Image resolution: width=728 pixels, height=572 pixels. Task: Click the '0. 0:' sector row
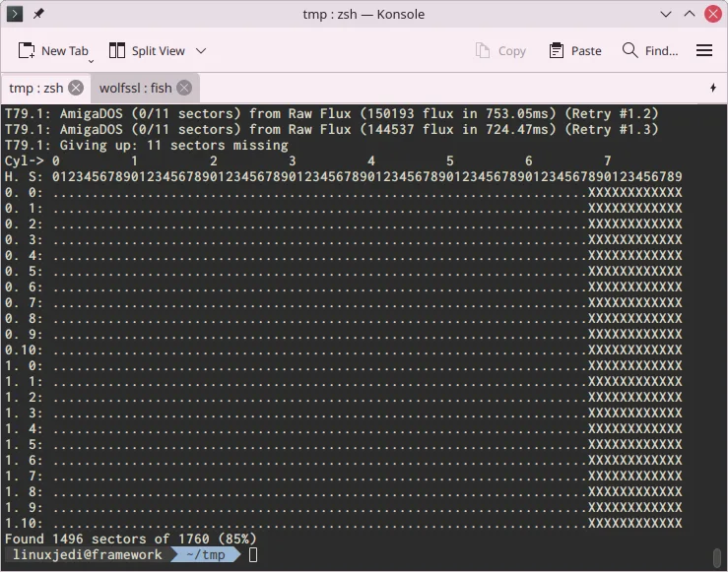(343, 193)
